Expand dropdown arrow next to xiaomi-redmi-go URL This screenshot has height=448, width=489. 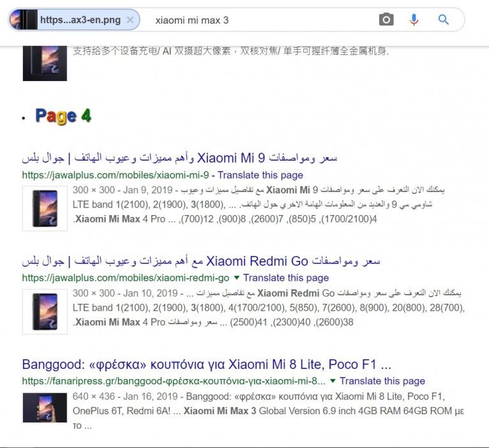[236, 278]
